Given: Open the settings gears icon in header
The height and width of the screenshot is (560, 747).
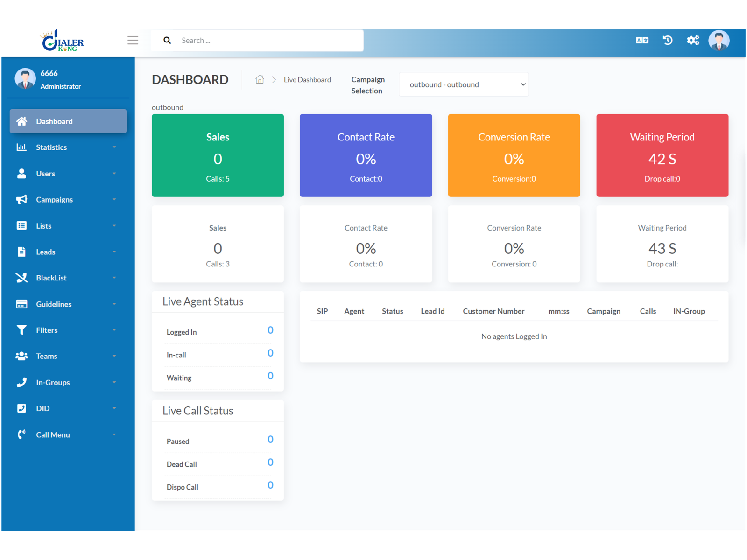Looking at the screenshot, I should (693, 40).
